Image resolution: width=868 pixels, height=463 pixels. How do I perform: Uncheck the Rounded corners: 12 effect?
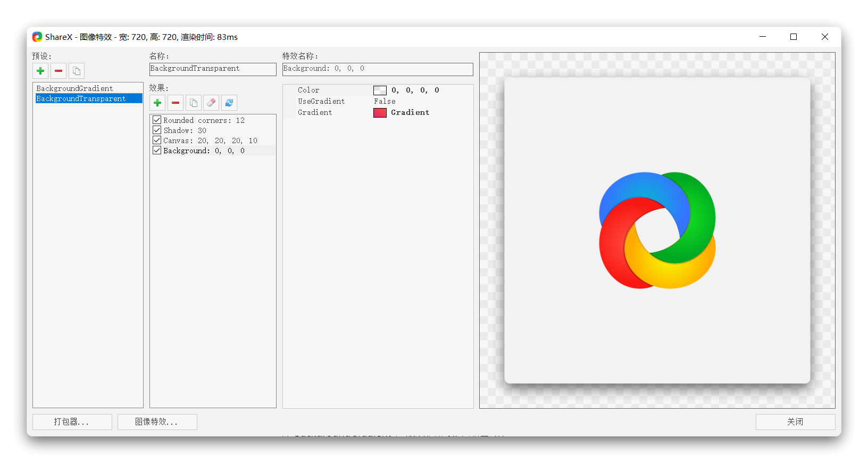tap(157, 120)
